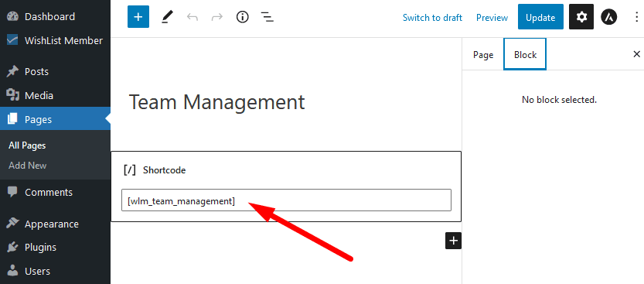
Task: Open the document Details info icon
Action: [x=242, y=17]
